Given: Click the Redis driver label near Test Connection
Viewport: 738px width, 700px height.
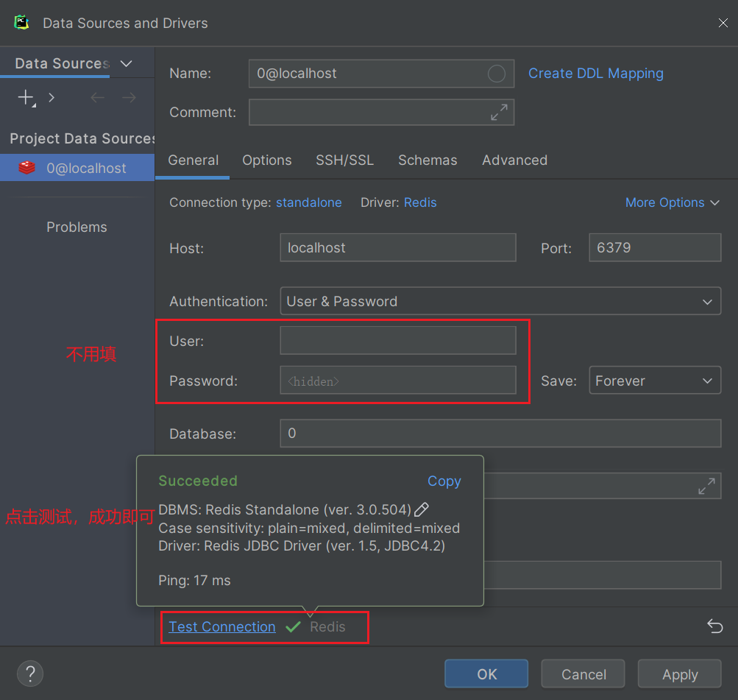Looking at the screenshot, I should coord(327,626).
